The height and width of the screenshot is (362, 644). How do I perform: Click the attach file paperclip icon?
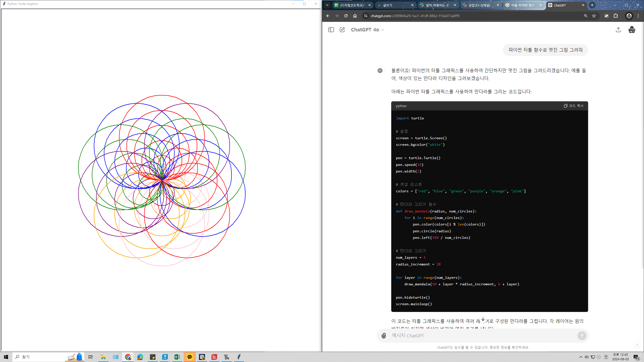point(384,336)
